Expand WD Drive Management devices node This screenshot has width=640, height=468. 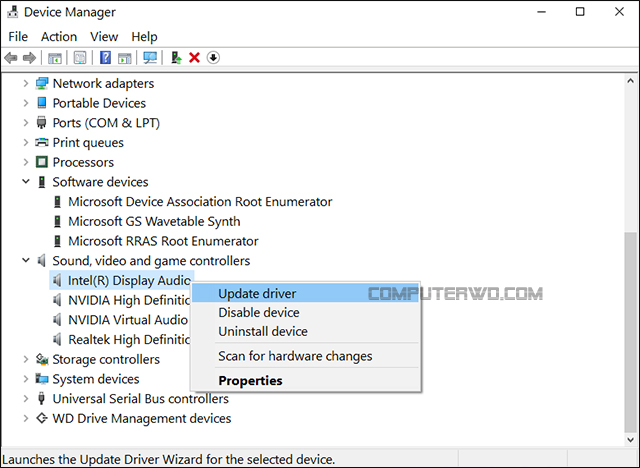tap(26, 418)
